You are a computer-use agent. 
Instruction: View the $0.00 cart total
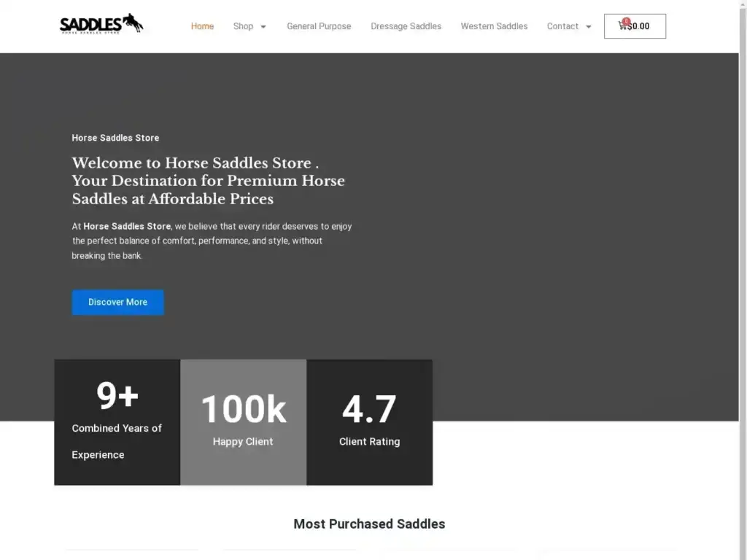pyautogui.click(x=640, y=26)
